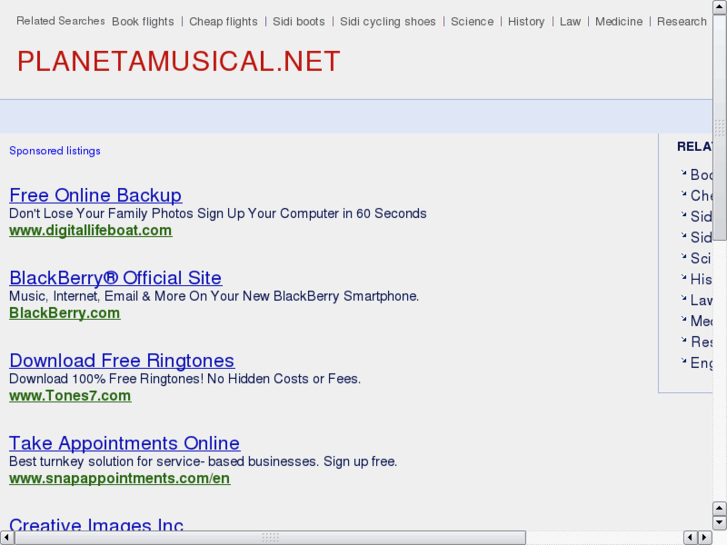Open the sidebar link starting with Eng
Screen dimensions: 727x545
point(701,363)
